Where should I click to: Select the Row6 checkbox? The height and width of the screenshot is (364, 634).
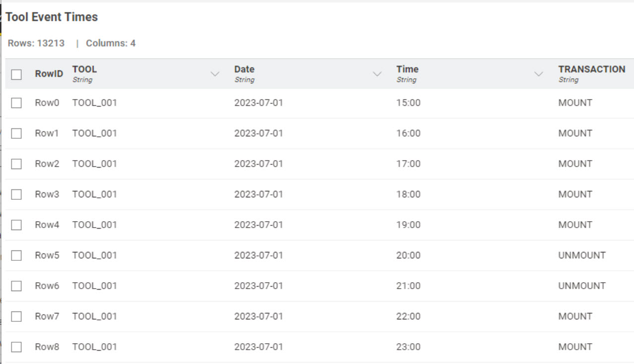(x=16, y=286)
